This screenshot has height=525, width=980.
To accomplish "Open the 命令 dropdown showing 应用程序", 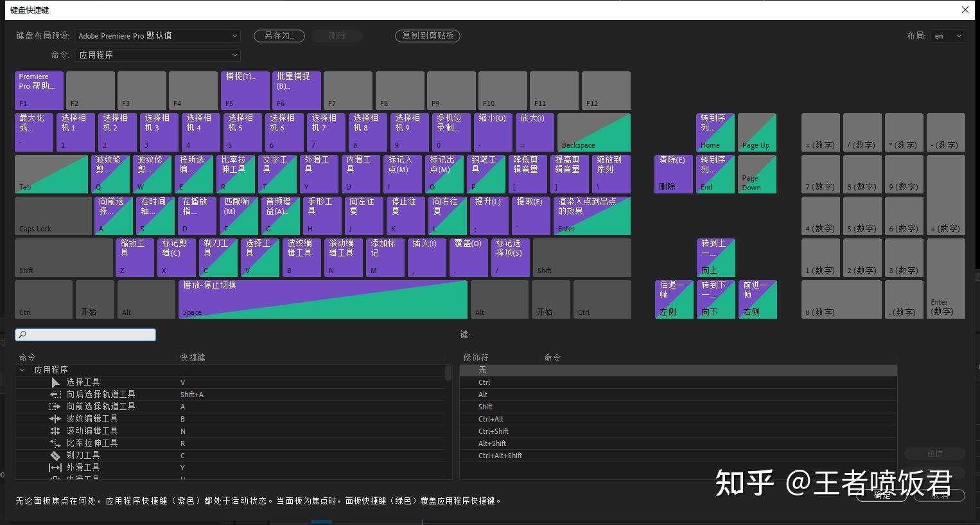I will (x=157, y=55).
